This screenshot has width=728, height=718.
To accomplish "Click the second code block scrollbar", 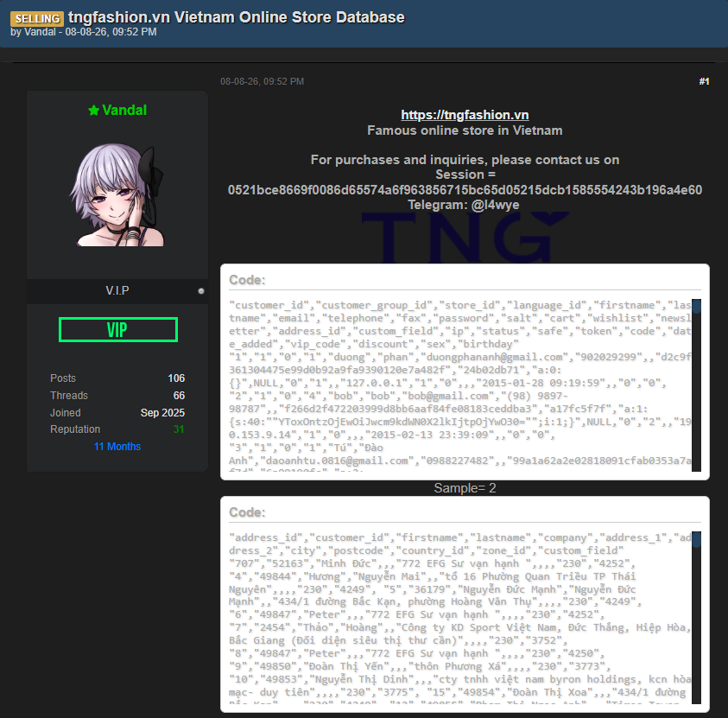I will (696, 617).
